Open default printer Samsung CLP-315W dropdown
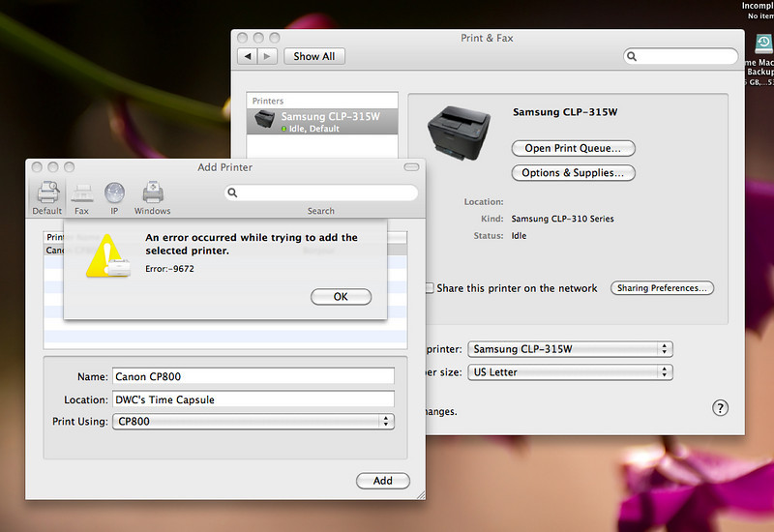This screenshot has height=532, width=774. click(570, 349)
